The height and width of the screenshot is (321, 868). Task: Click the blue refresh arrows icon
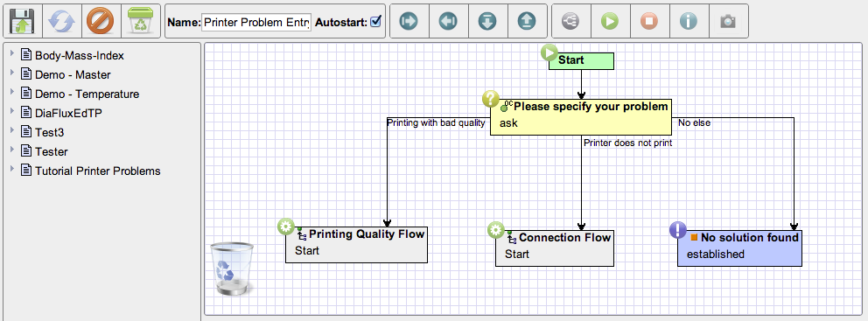coord(61,21)
